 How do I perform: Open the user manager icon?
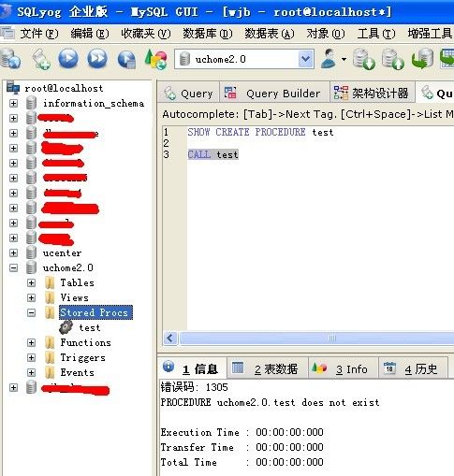(329, 58)
